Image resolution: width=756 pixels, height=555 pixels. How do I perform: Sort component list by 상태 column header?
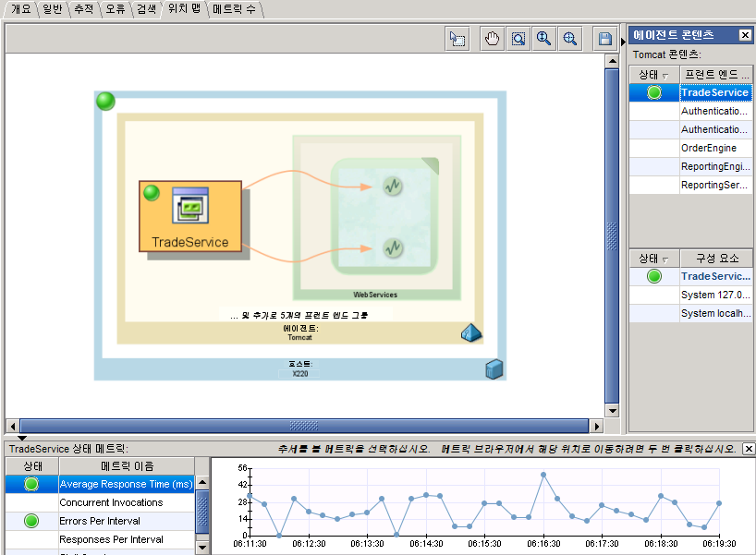[654, 259]
